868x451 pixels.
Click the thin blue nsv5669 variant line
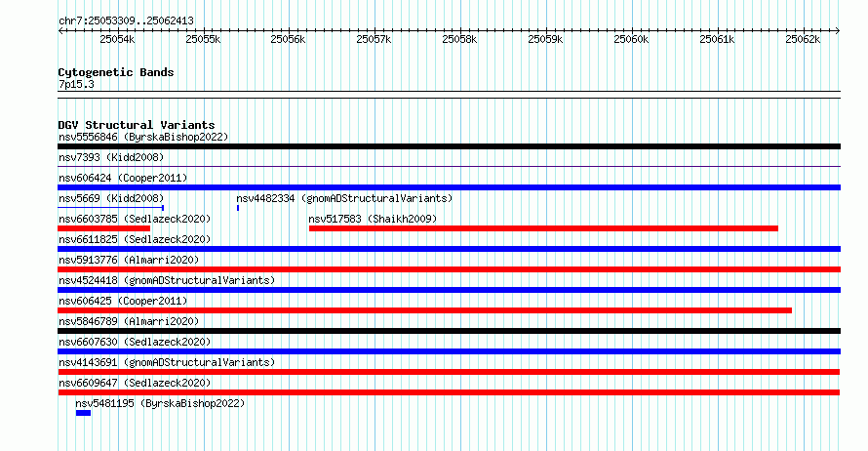coord(111,208)
